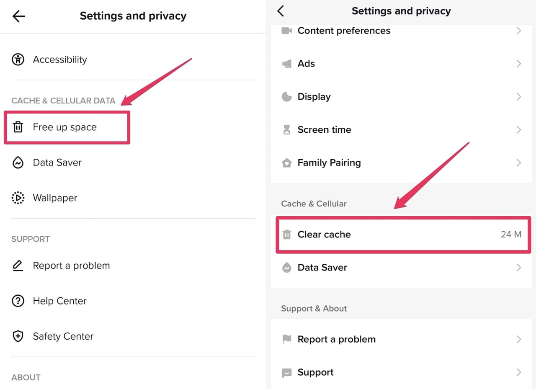The width and height of the screenshot is (536, 392).
Task: Tap the 24 M cache size value
Action: [511, 235]
